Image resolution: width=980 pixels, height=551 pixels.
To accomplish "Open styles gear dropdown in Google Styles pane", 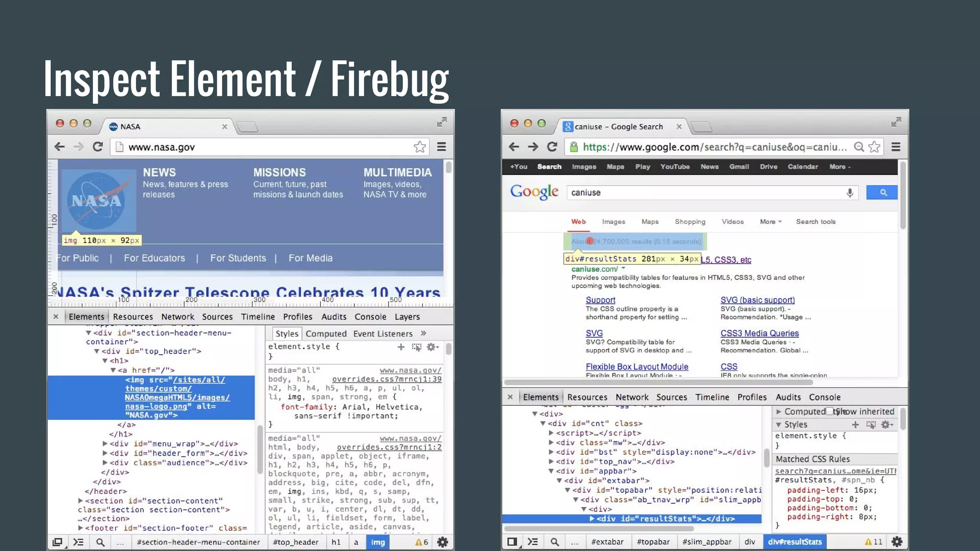I will (887, 424).
